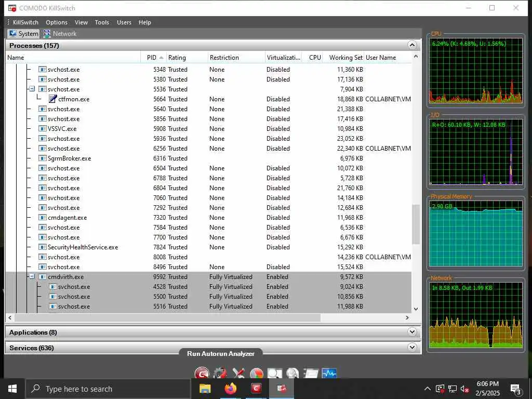Image resolution: width=532 pixels, height=399 pixels.
Task: Click the horizontal scroll right arrow
Action: click(407, 317)
